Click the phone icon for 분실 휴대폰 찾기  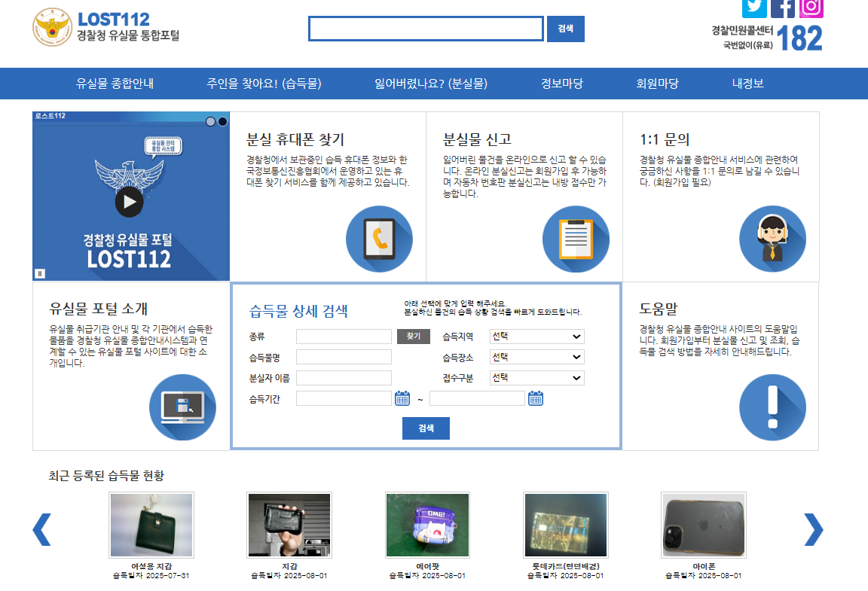click(x=379, y=239)
